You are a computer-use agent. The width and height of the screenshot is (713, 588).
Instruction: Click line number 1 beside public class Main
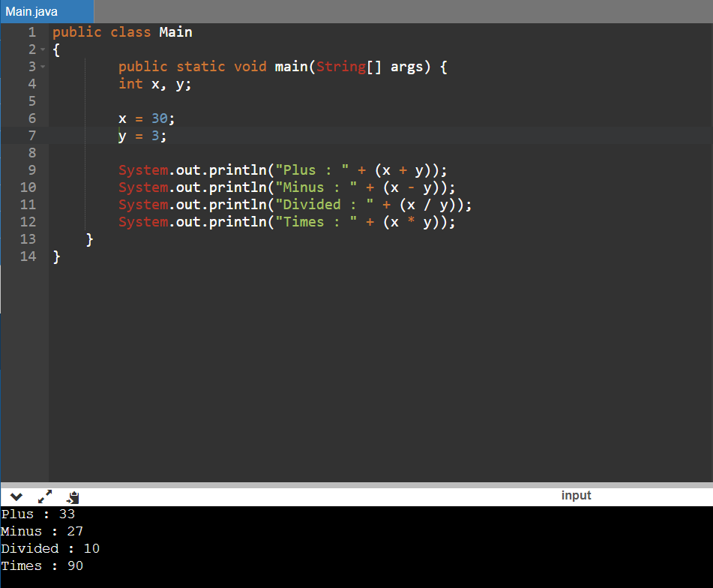31,31
